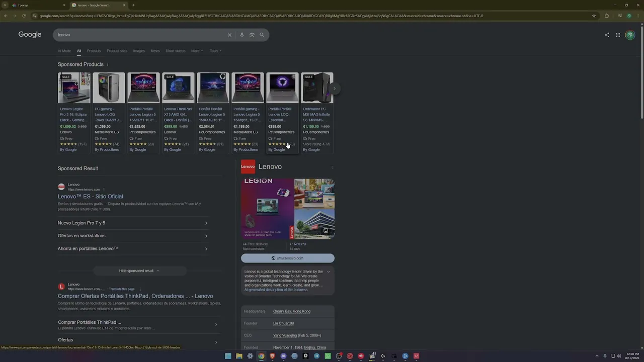Expand the Lenovo business description
The image size is (644, 362).
tap(329, 271)
